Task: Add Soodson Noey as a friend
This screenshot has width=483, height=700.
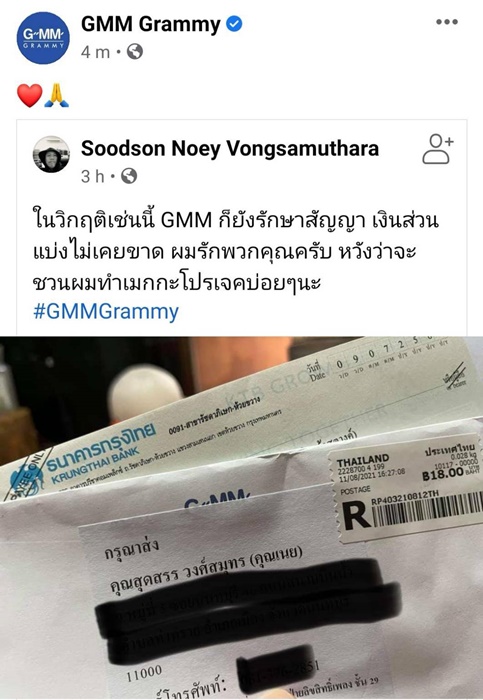Action: pos(437,149)
